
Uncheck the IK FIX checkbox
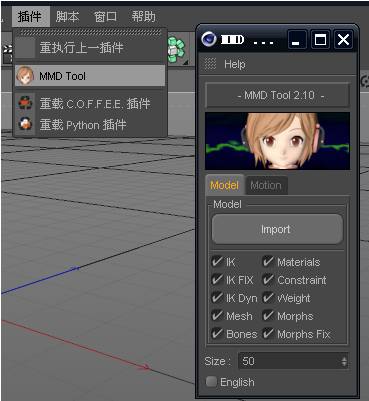click(x=217, y=280)
